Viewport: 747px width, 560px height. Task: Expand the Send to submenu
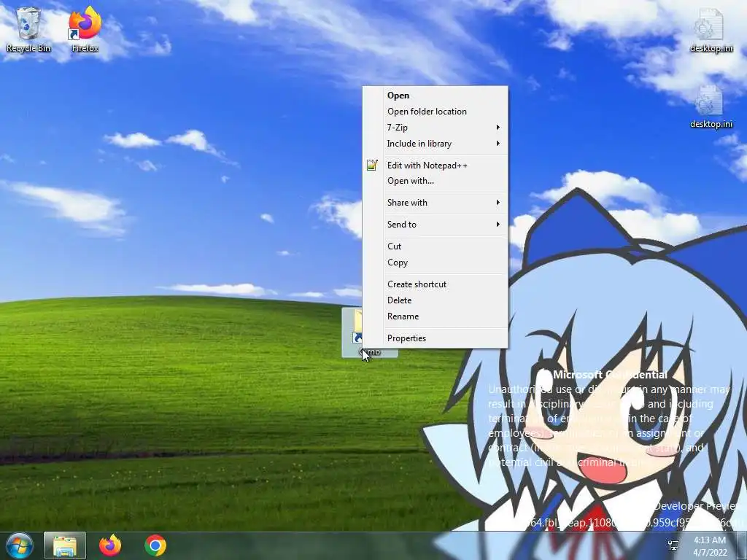(435, 225)
